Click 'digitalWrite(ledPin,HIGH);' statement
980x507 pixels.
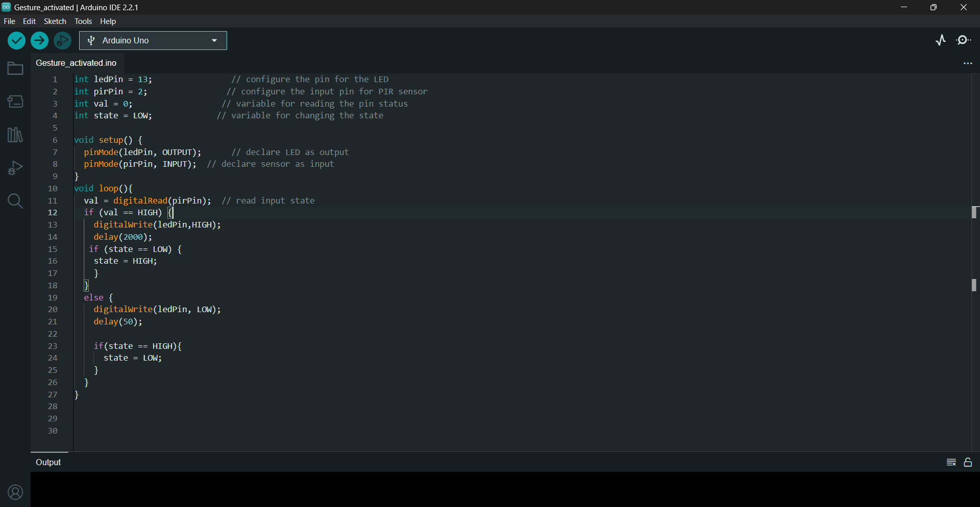(157, 225)
